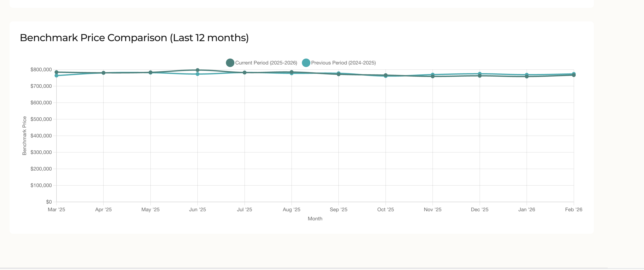The width and height of the screenshot is (644, 270).
Task: Click Current Period dark point at Oct '25
Action: point(385,75)
